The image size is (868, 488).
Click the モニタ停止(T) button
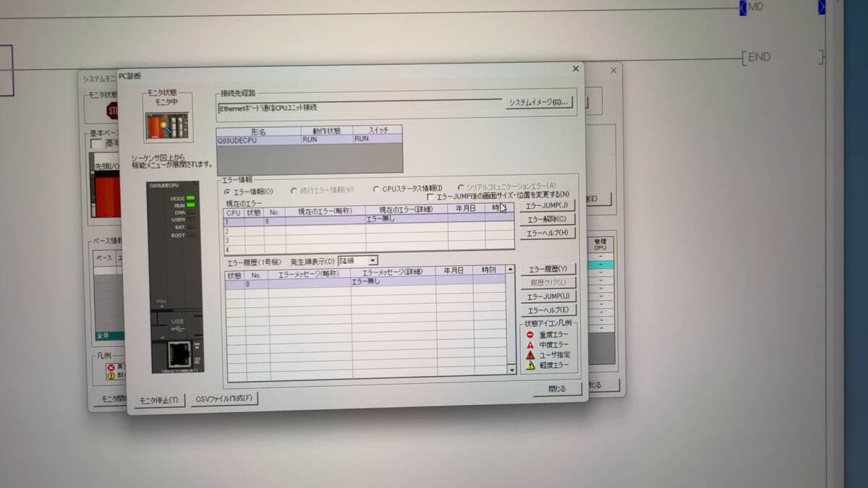tap(159, 400)
